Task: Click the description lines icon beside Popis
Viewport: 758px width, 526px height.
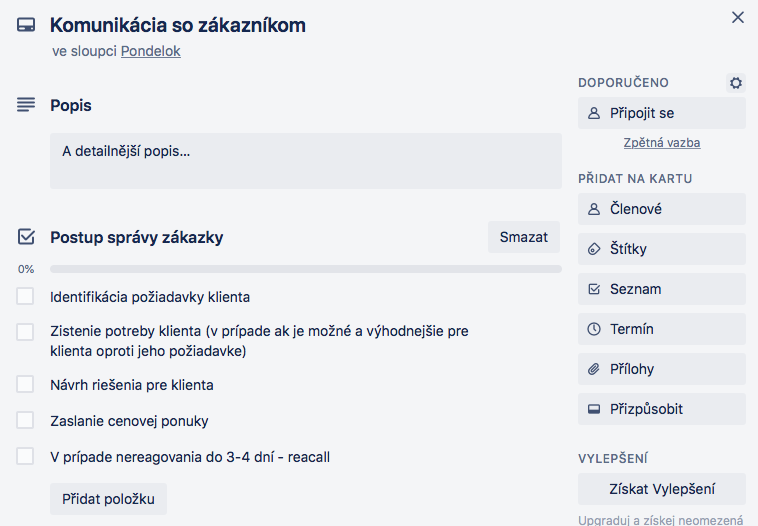Action: (26, 104)
